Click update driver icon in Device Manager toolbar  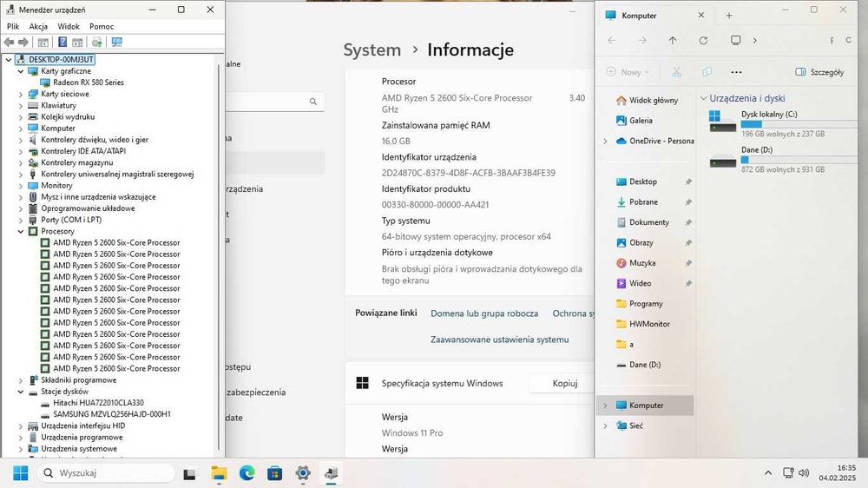(x=97, y=42)
